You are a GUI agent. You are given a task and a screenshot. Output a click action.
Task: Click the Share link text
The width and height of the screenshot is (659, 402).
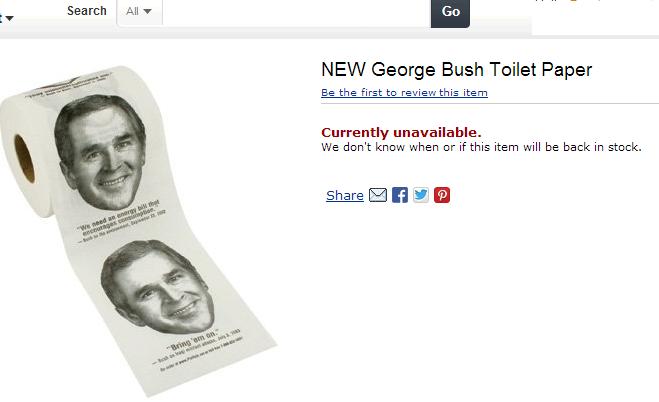(345, 195)
